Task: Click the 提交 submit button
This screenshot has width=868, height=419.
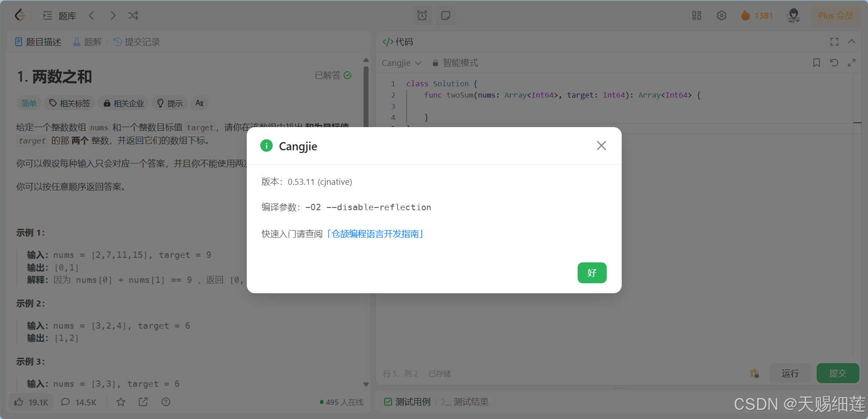Action: (838, 373)
